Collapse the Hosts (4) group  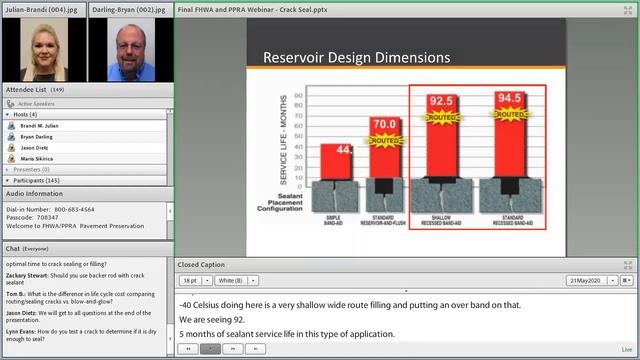point(7,115)
